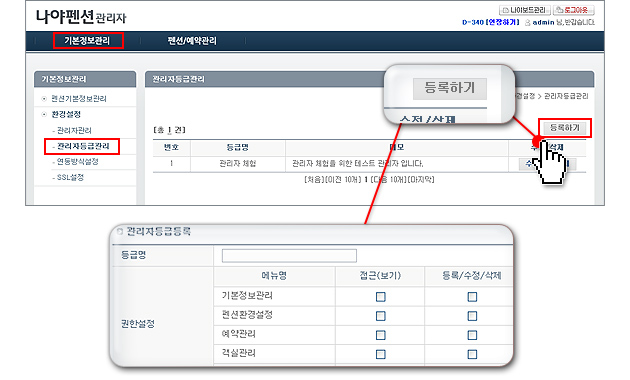Image resolution: width=630 pixels, height=380 pixels.
Task: Check 접근(보기) for 객실관리
Action: click(x=380, y=354)
